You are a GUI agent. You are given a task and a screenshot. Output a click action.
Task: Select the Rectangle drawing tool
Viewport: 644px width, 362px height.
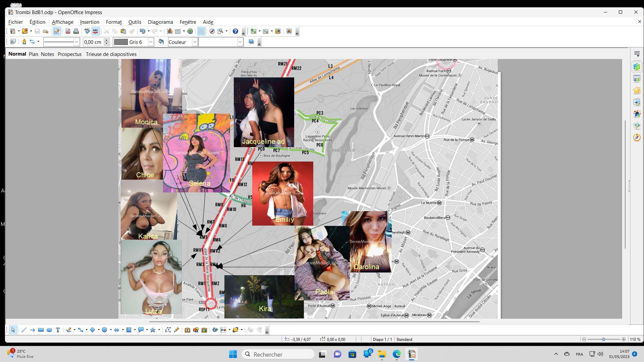41,330
